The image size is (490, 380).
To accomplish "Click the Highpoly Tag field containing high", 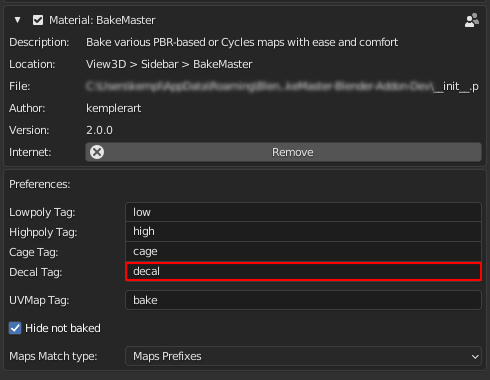I will 303,232.
